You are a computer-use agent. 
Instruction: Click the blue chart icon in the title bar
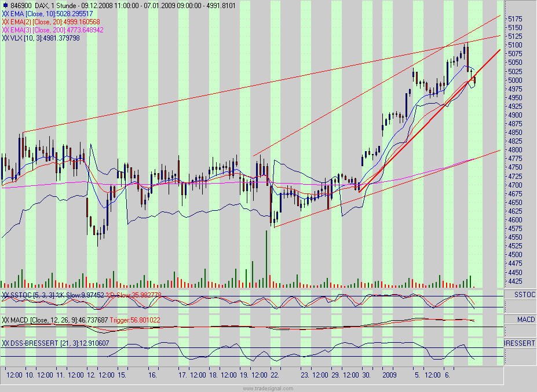pos(5,4)
